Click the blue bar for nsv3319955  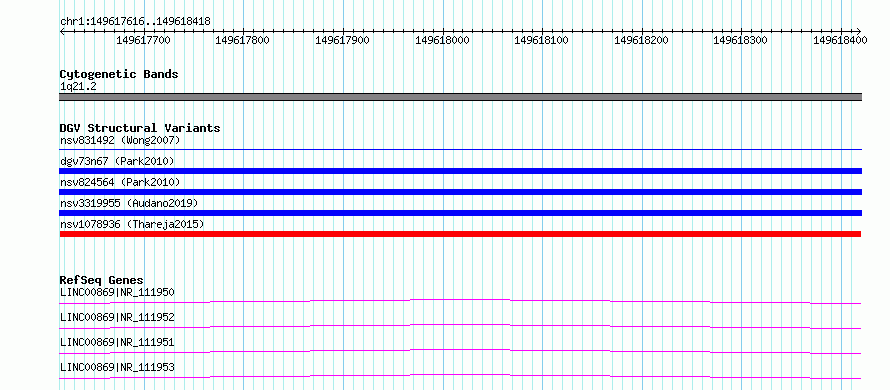tap(461, 213)
